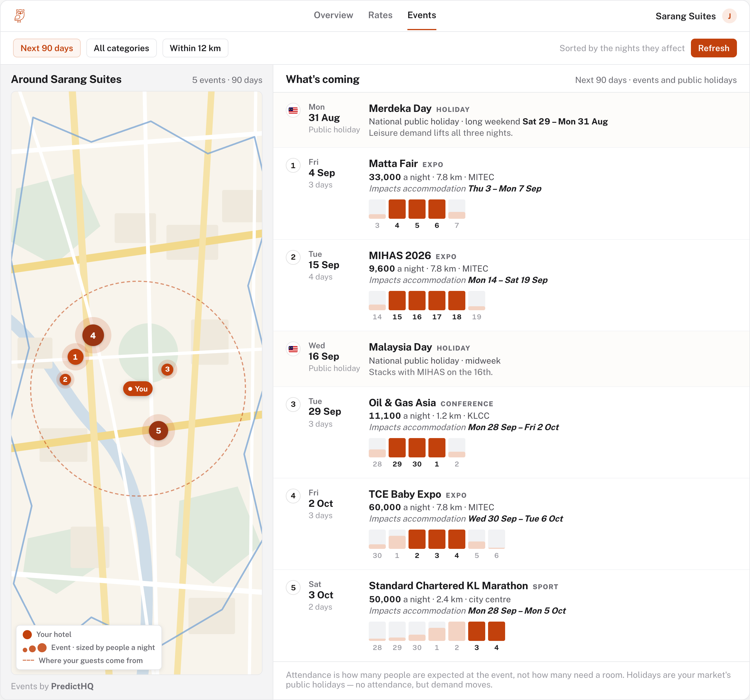The image size is (750, 700).
Task: Open the Events tab
Action: 422,15
